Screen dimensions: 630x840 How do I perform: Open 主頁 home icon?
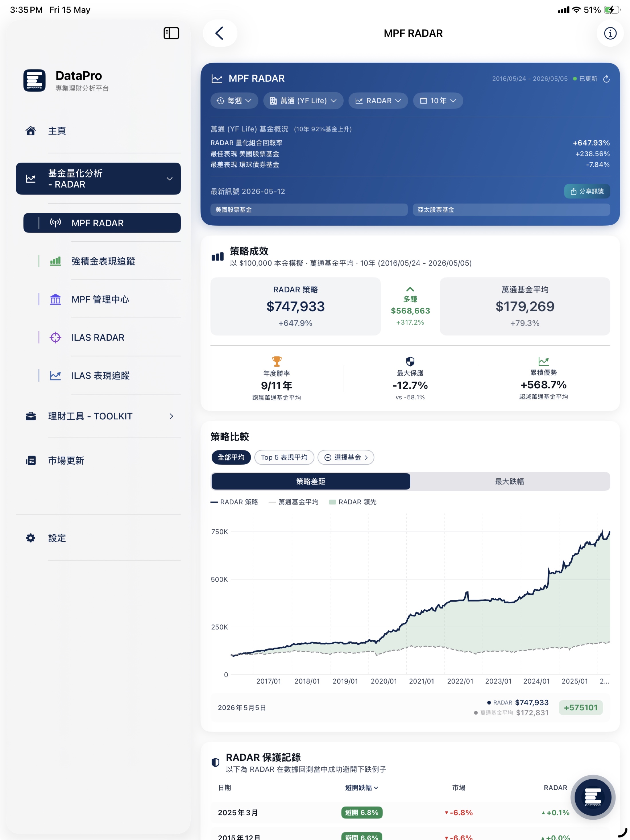(x=31, y=131)
